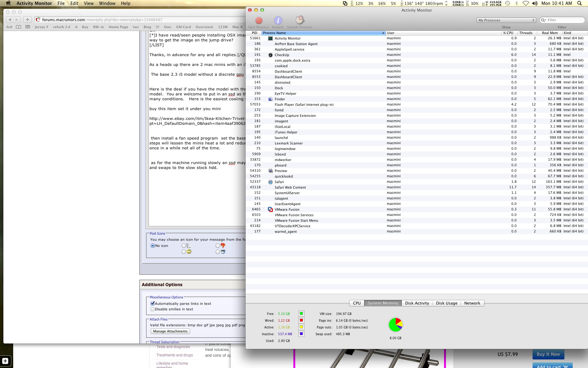Screen dimensions: 588x368
Task: Click the Inspect info icon
Action: [x=278, y=20]
